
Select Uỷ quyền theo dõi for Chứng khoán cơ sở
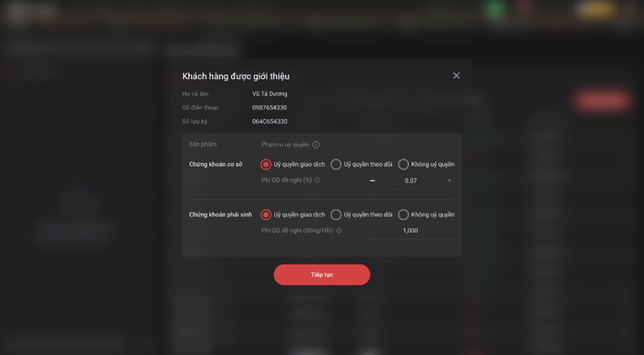pyautogui.click(x=336, y=164)
